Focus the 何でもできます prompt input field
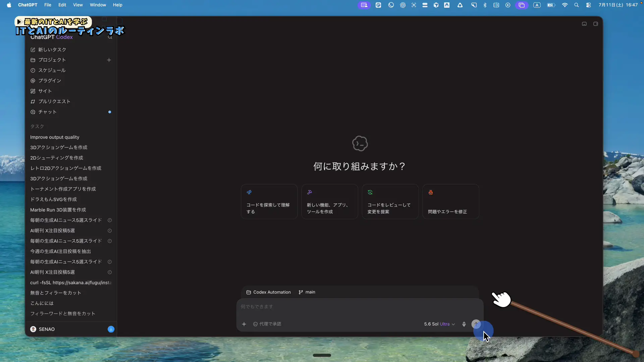Image resolution: width=644 pixels, height=362 pixels. 360,307
